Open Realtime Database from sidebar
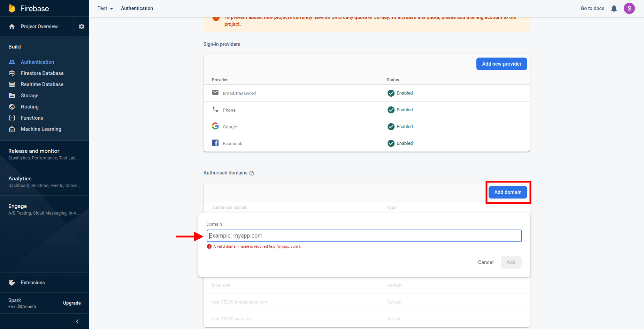 pyautogui.click(x=42, y=84)
